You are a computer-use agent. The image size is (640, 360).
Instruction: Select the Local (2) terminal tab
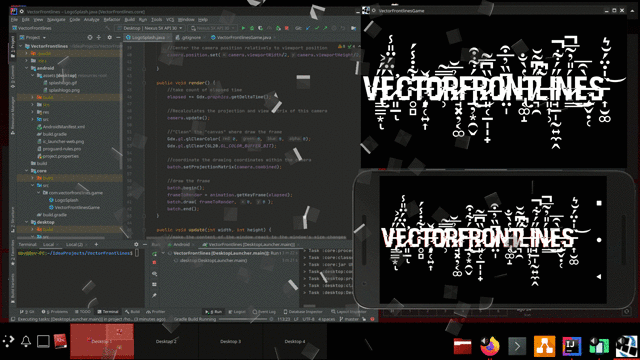pyautogui.click(x=74, y=244)
